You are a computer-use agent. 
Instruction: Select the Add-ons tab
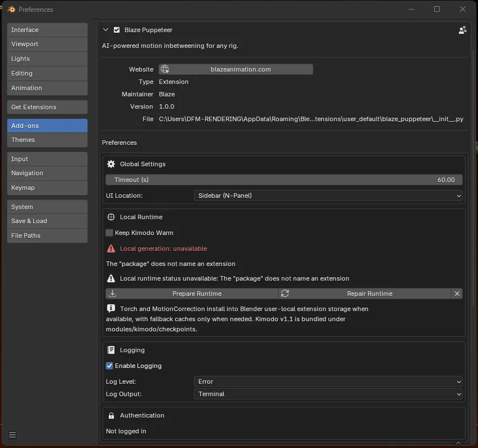pos(47,126)
